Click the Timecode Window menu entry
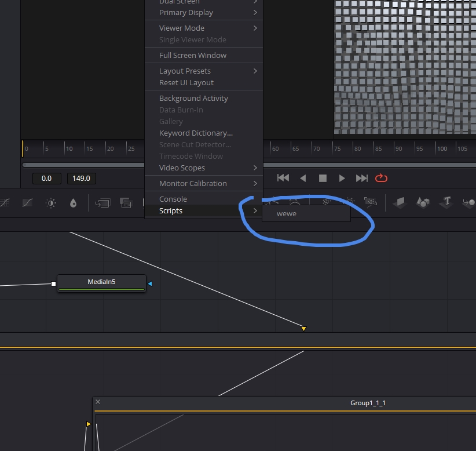 [204, 156]
